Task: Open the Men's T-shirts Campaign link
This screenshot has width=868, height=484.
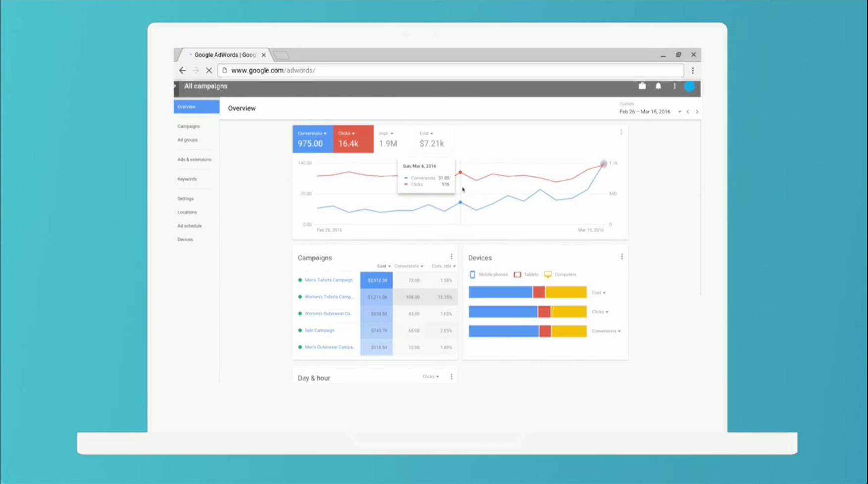Action: pos(329,280)
